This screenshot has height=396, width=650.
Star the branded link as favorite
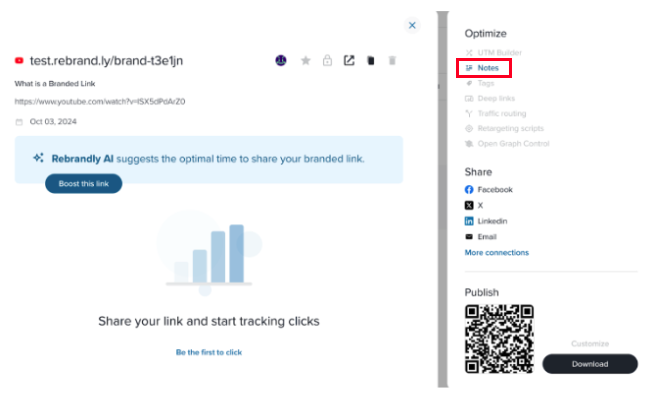click(306, 61)
